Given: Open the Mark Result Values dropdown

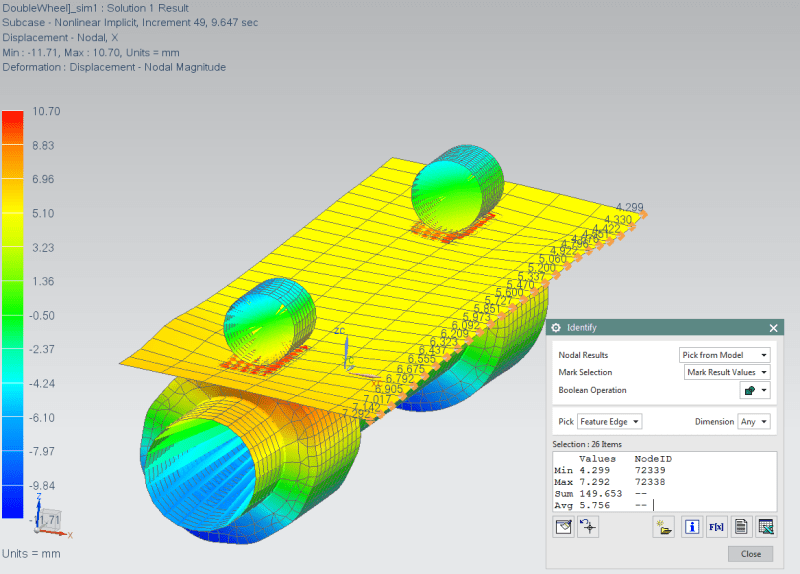Looking at the screenshot, I should click(727, 372).
